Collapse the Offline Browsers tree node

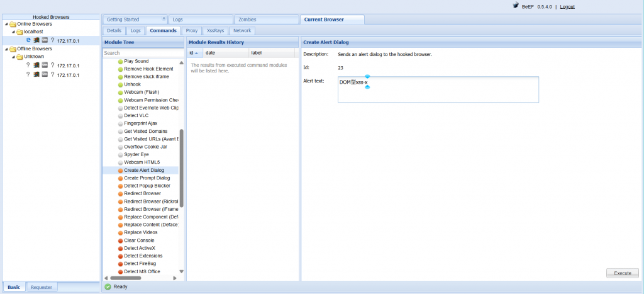coord(6,48)
